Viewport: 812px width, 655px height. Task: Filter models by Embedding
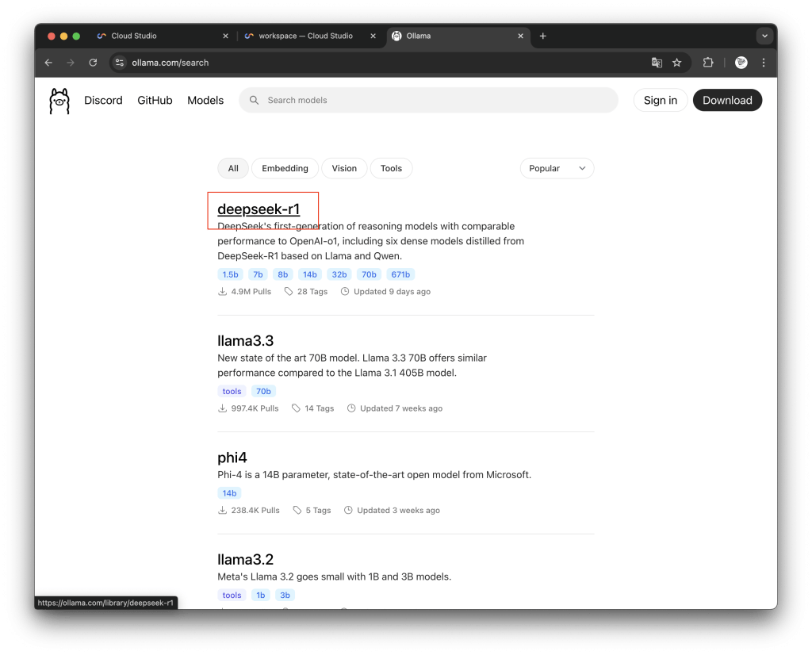click(x=285, y=168)
